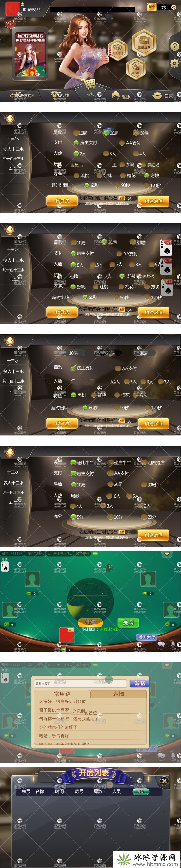The width and height of the screenshot is (181, 868).
Task: Switch to the 常用语 tab
Action: (62, 694)
